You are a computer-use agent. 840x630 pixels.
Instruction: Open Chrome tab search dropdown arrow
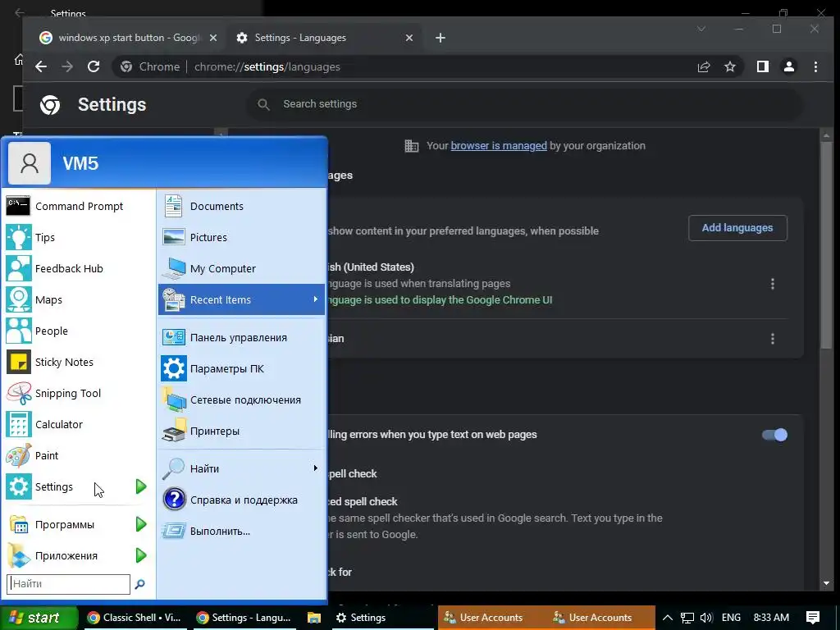point(701,29)
